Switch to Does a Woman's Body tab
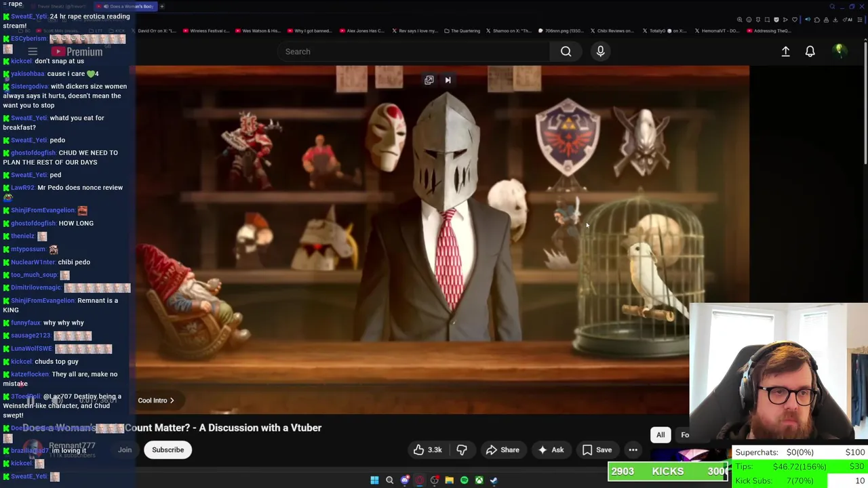This screenshot has width=868, height=488. [x=125, y=6]
